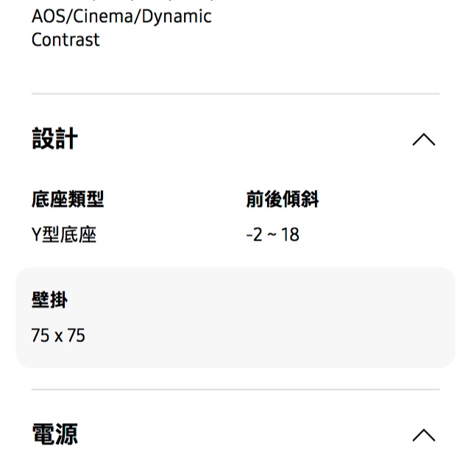The width and height of the screenshot is (471, 476).
Task: Collapse the 電源 section with its chevron
Action: point(423,436)
